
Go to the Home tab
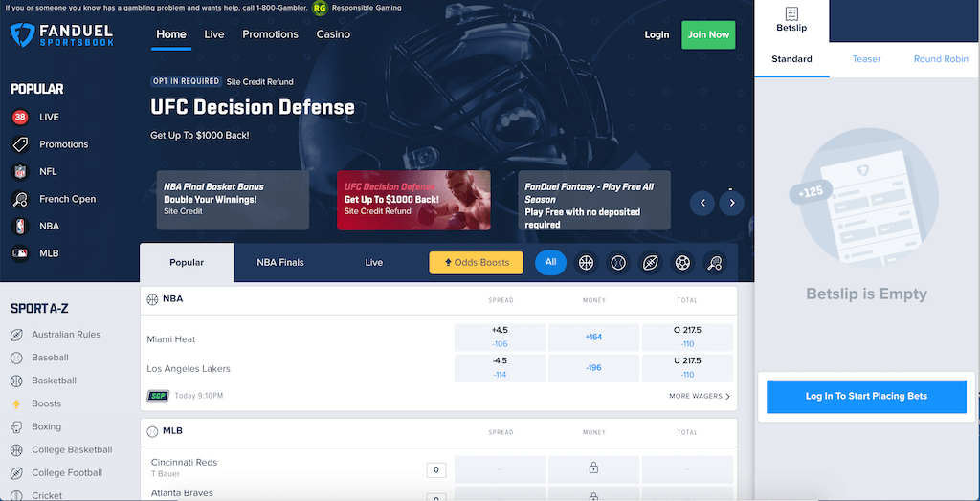point(171,34)
